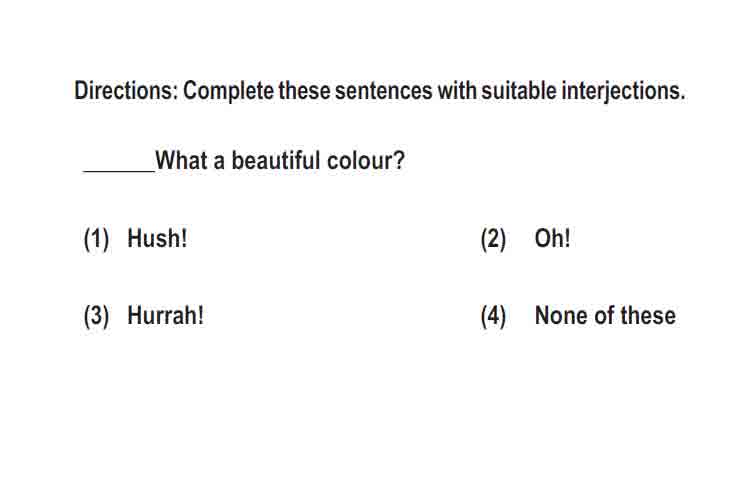Click the word with in the directions
This screenshot has width=750, height=500.
[x=457, y=90]
